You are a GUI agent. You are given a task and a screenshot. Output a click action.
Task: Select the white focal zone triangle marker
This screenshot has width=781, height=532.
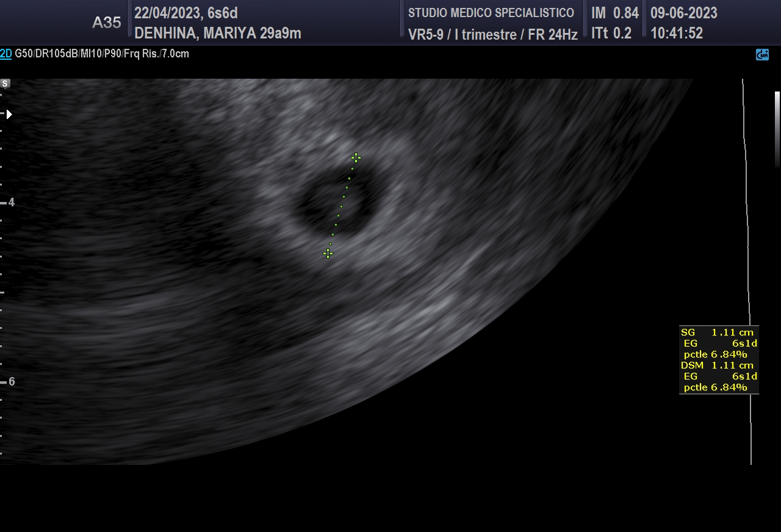point(9,114)
